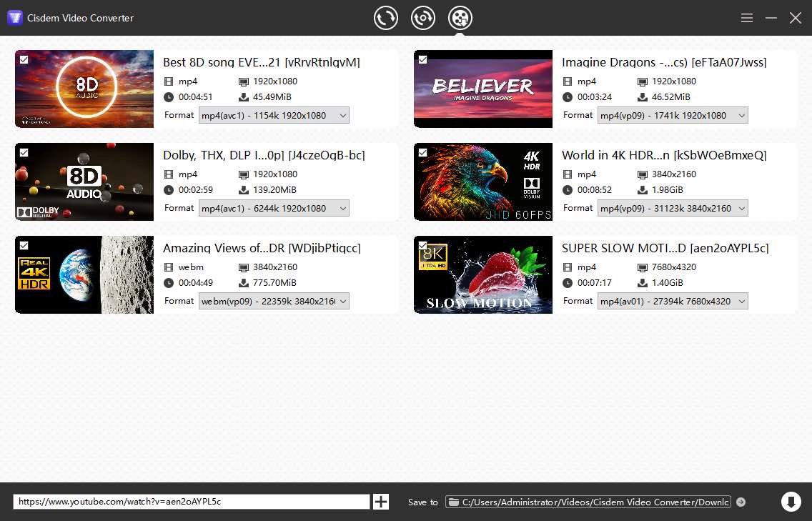Click the folder icon in Save to field
The height and width of the screenshot is (521, 812).
pos(454,502)
